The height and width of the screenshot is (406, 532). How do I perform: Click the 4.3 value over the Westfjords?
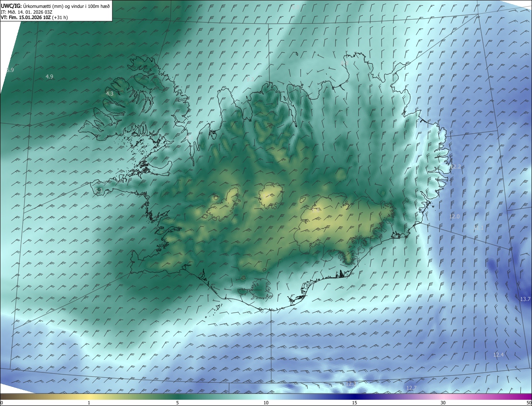[x=109, y=94]
